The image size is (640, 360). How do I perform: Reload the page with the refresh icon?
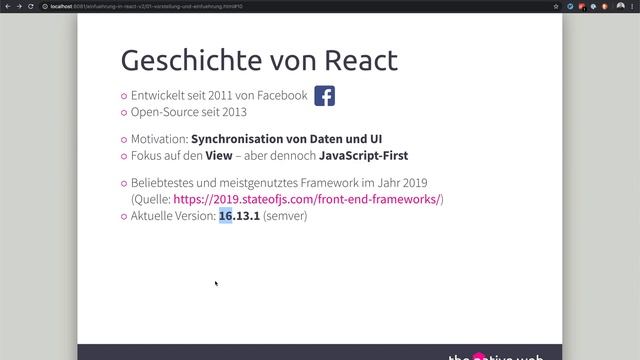tap(31, 7)
